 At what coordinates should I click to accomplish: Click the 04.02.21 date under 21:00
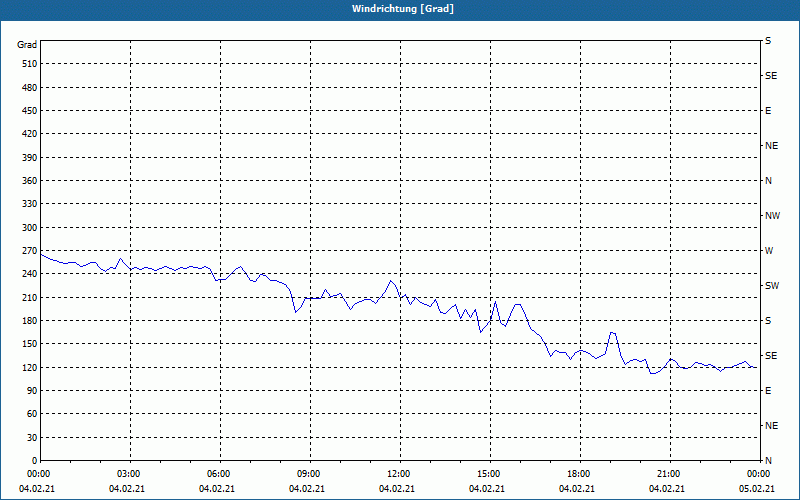pos(666,489)
